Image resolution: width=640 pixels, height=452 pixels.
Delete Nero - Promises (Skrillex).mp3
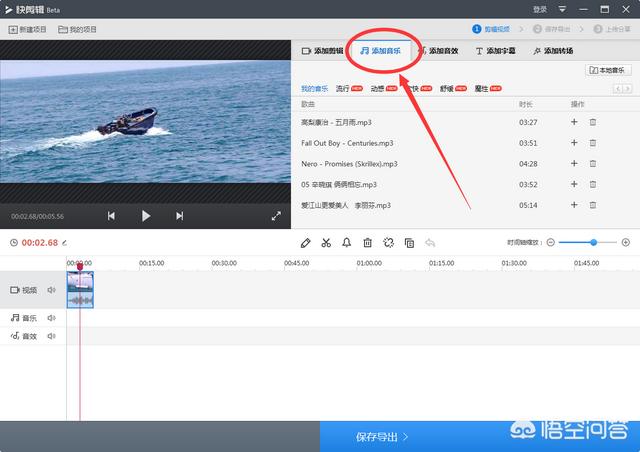pos(593,164)
